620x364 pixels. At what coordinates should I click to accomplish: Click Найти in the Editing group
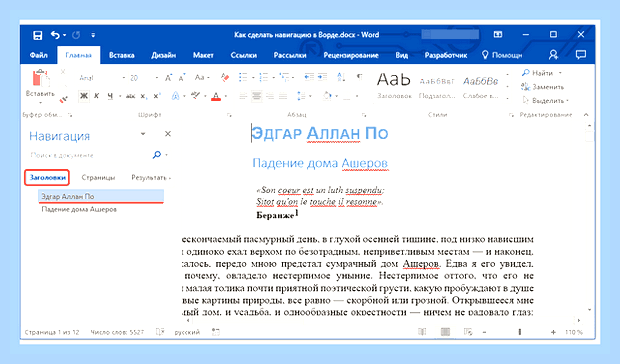(541, 73)
